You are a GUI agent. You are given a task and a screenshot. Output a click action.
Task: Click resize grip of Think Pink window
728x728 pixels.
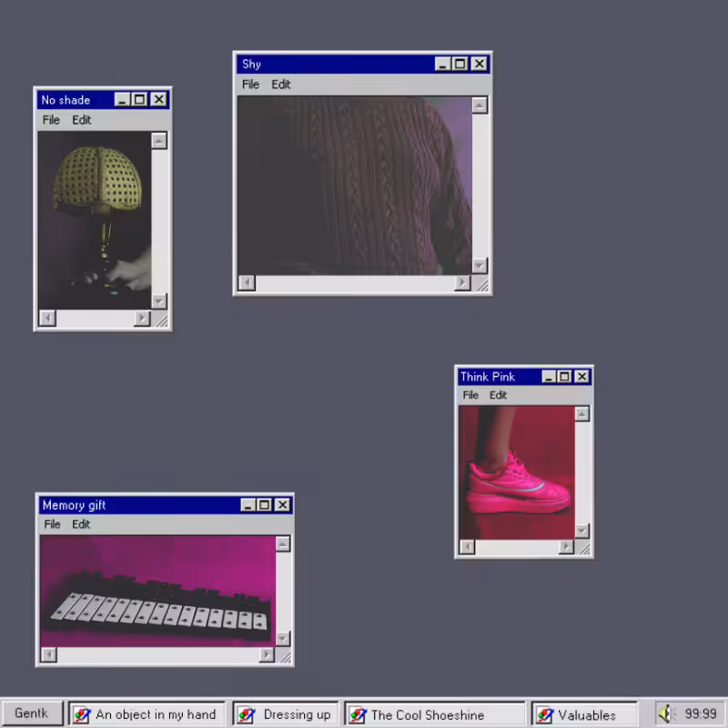point(585,549)
